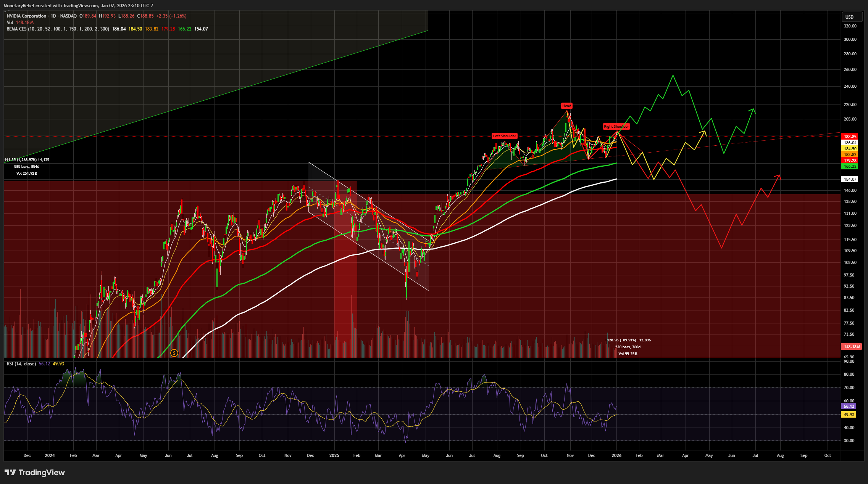The width and height of the screenshot is (868, 484).
Task: Click the 70.00 RSI scale label
Action: [x=849, y=388]
